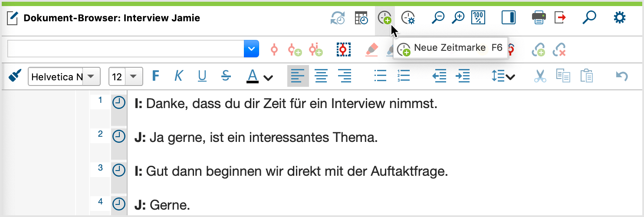Toggle the sidebar display panel icon
This screenshot has height=217, width=644.
pos(508,18)
